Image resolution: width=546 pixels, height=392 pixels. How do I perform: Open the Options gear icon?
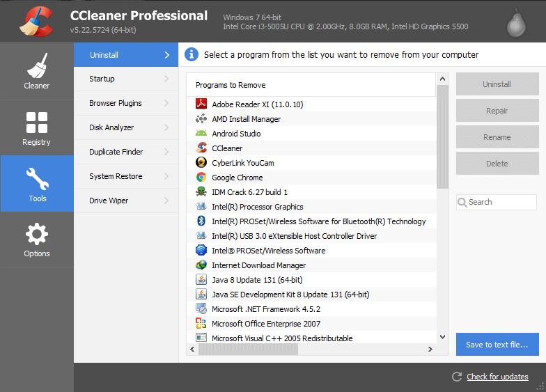[37, 234]
